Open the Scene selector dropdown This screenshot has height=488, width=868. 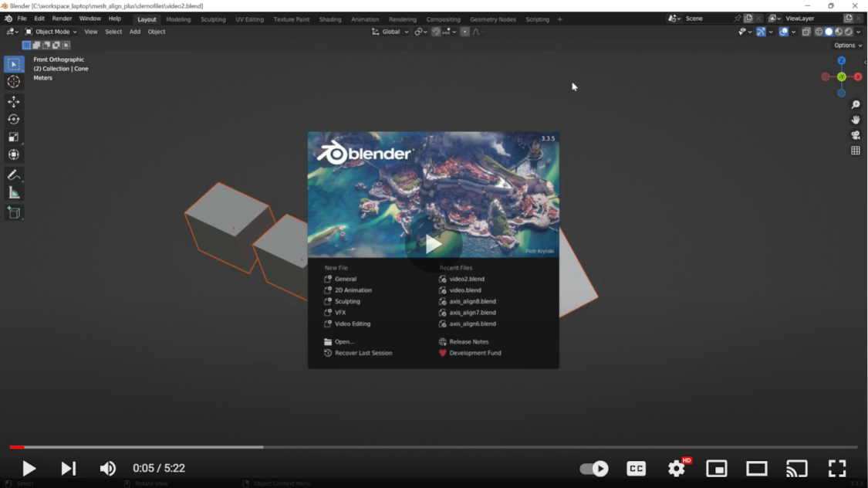pos(673,19)
